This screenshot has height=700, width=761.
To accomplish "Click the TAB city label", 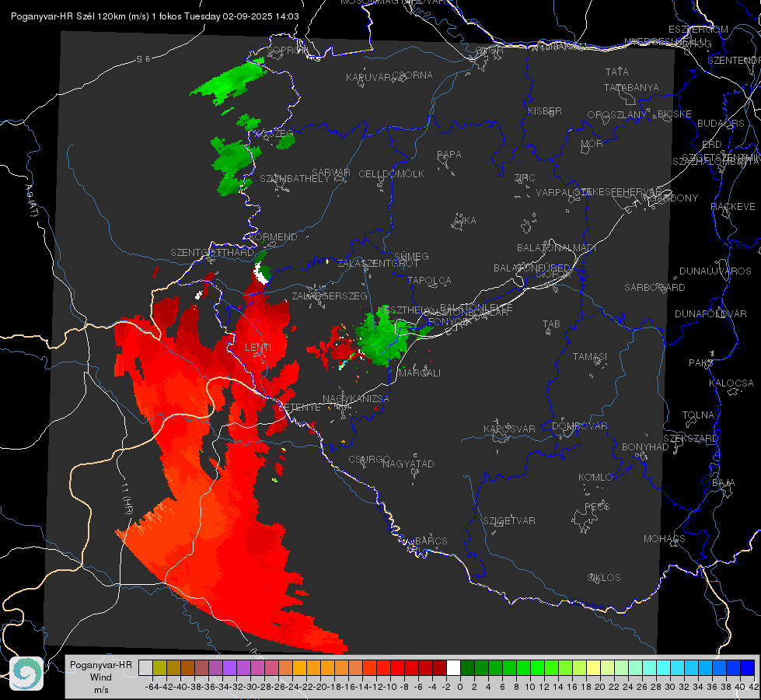I will click(551, 324).
